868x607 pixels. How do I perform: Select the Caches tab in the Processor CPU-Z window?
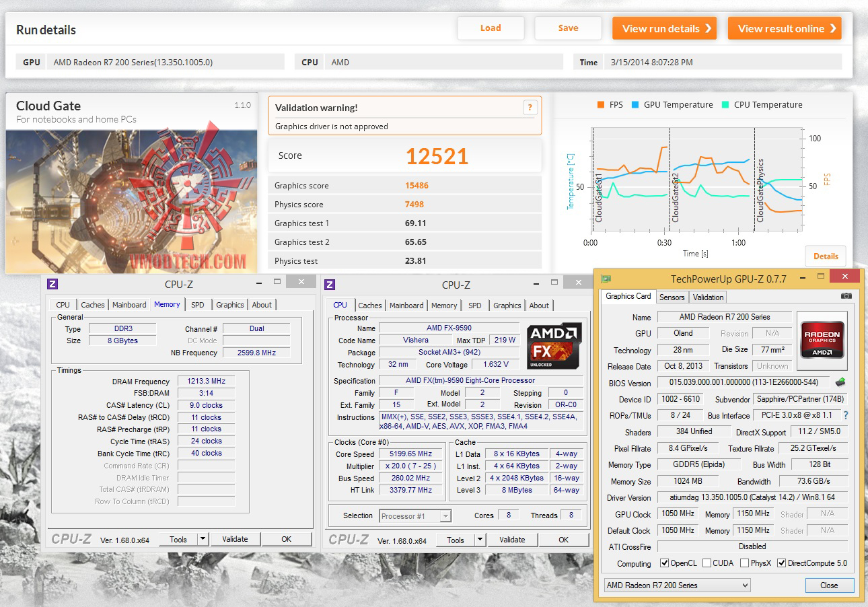pos(370,306)
